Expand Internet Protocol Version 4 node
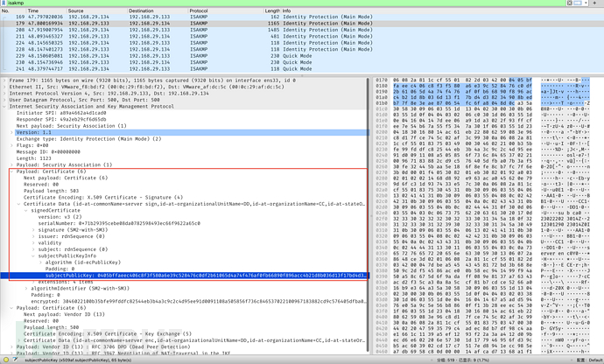The height and width of the screenshot is (364, 604). pos(4,94)
